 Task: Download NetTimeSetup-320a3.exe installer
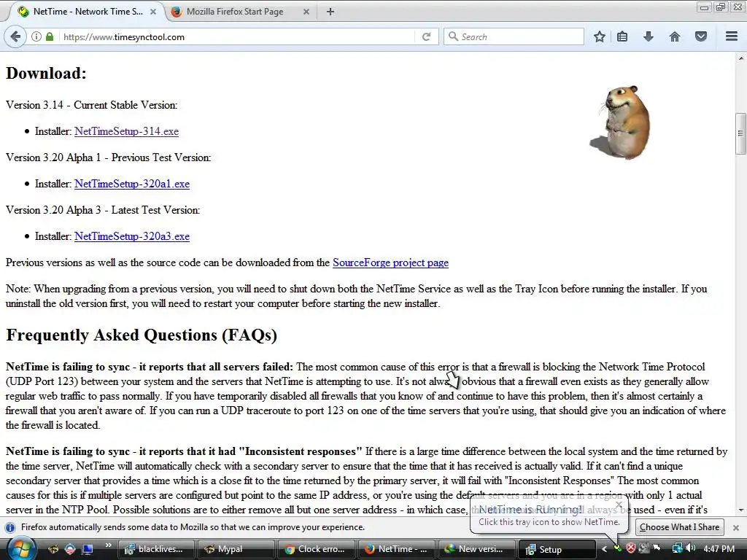(132, 236)
